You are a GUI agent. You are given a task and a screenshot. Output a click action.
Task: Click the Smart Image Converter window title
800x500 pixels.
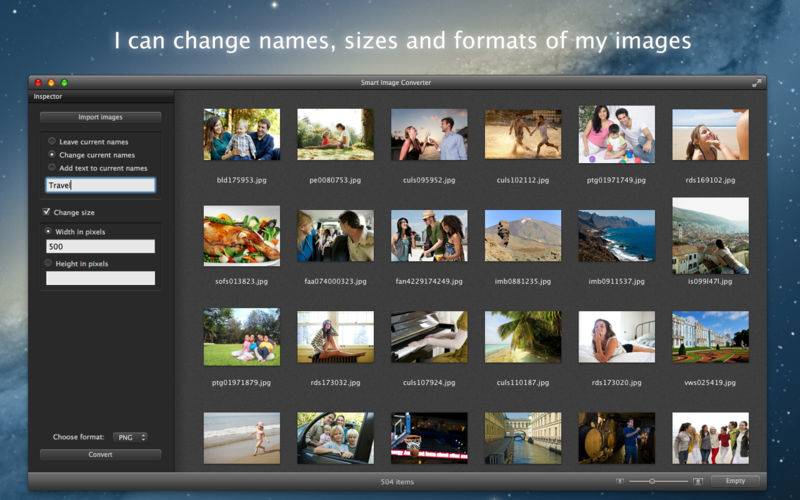pyautogui.click(x=396, y=83)
